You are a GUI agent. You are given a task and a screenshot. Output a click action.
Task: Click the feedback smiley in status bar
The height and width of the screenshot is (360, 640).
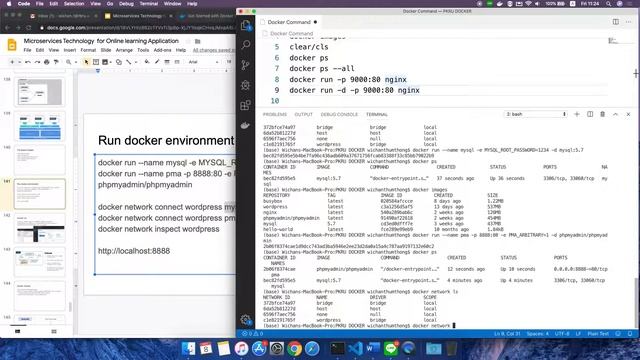point(618,334)
